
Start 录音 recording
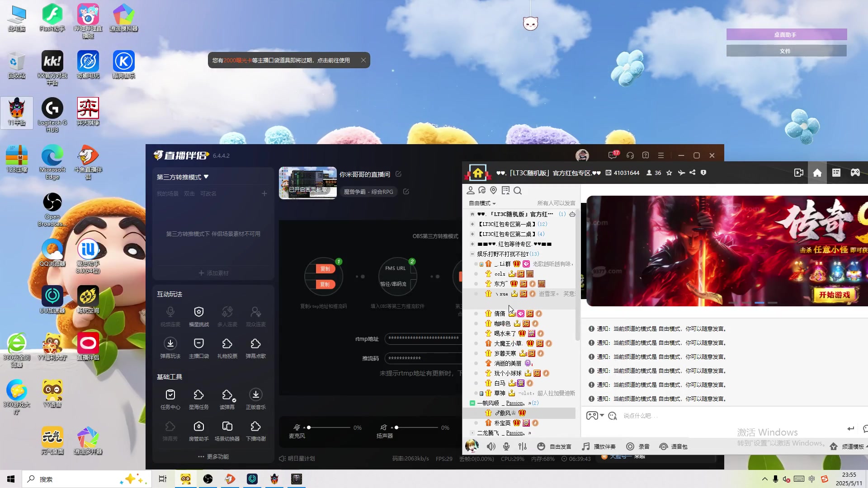tap(638, 446)
